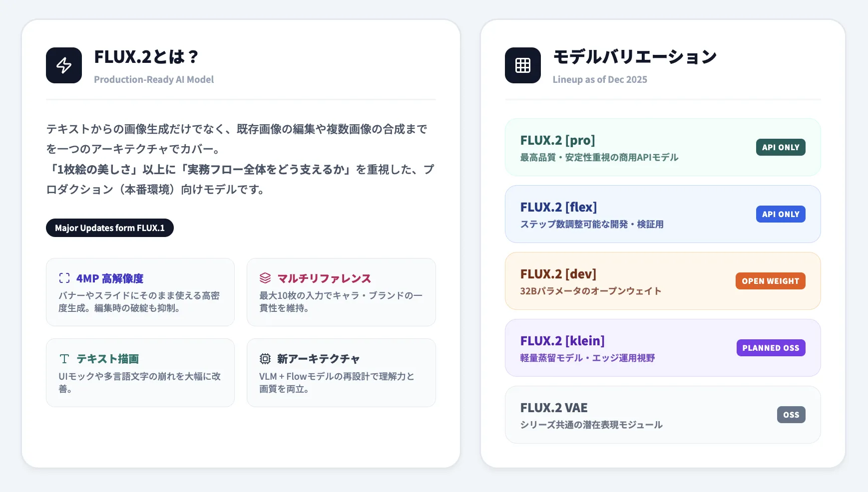Select the crop-frame icon for 4MP 高解像度
Screen dimensions: 868x492
pyautogui.click(x=63, y=278)
